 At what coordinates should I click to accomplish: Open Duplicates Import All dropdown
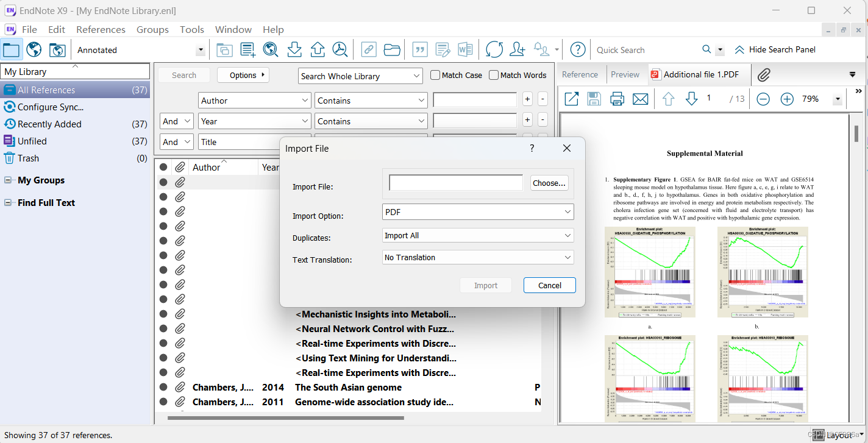[478, 235]
